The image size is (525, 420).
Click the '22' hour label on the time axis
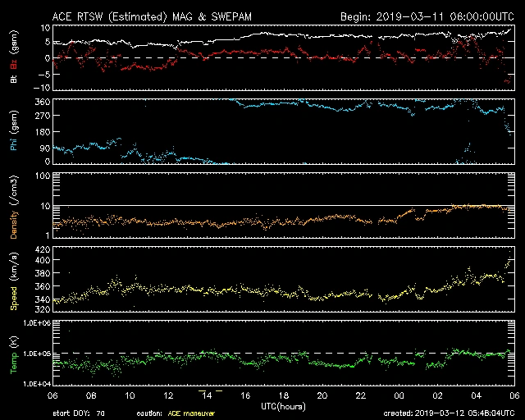pos(361,395)
